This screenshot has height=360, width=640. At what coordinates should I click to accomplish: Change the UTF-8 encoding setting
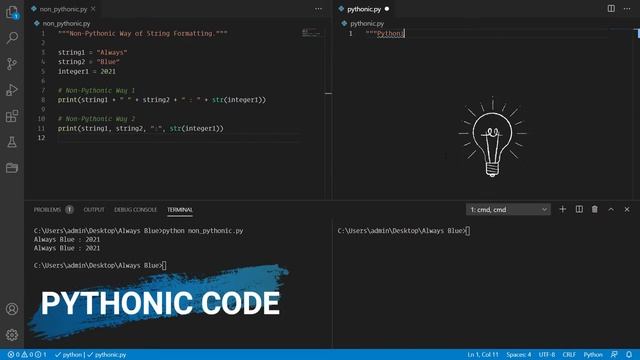pos(547,355)
